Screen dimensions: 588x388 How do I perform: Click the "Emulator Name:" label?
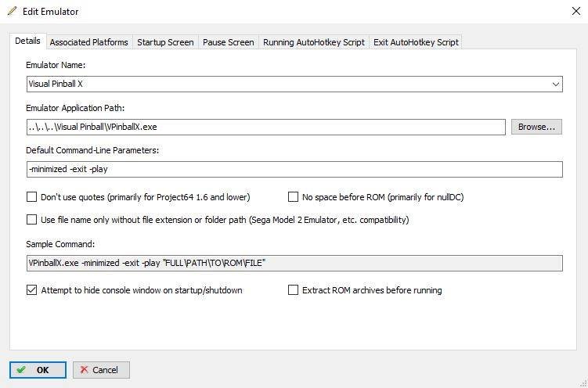tap(56, 65)
